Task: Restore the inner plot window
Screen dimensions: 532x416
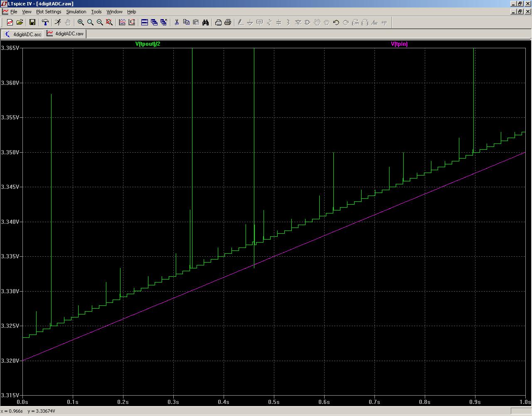Action: (x=520, y=12)
